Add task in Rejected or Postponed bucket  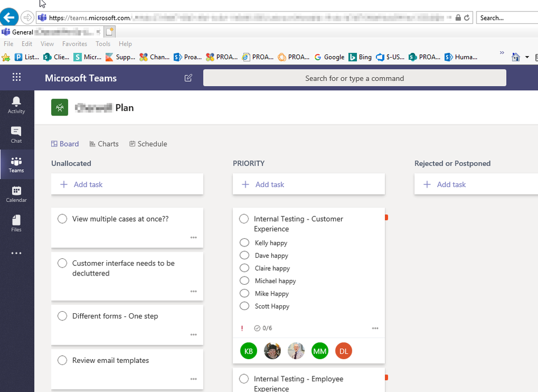pos(476,184)
